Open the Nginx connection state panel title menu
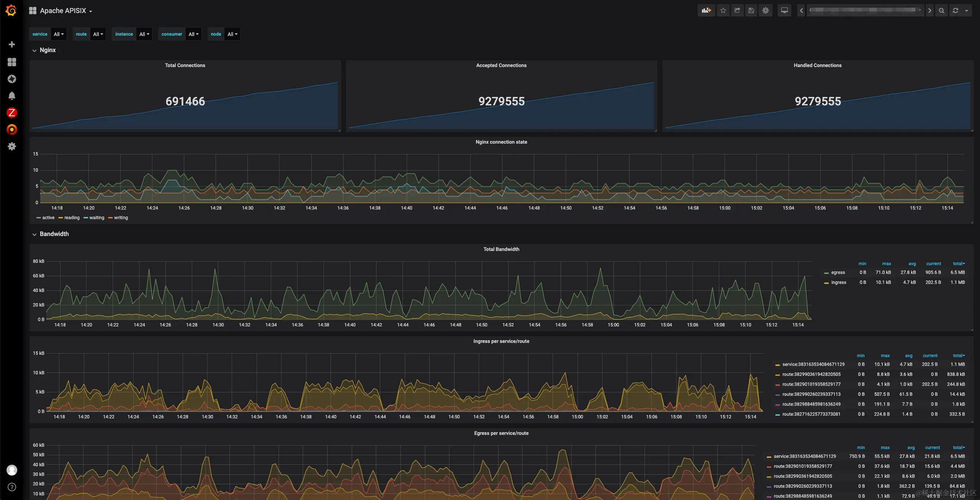Image resolution: width=980 pixels, height=500 pixels. 501,142
